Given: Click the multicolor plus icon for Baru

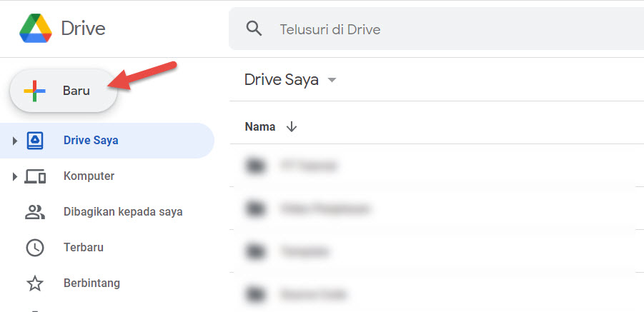Looking at the screenshot, I should pos(34,91).
